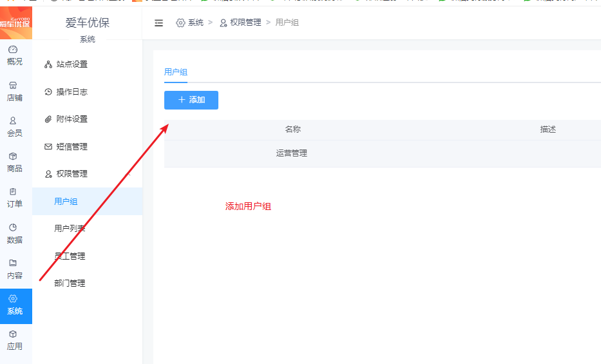Open the 会员 members section
This screenshot has width=601, height=364.
pyautogui.click(x=15, y=127)
